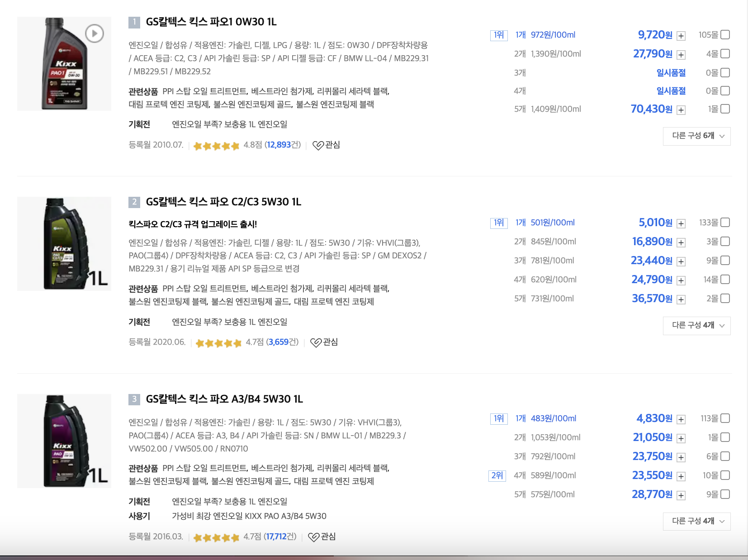748x560 pixels.
Task: Click 1개 483원/100ml unit price link
Action: pos(546,418)
